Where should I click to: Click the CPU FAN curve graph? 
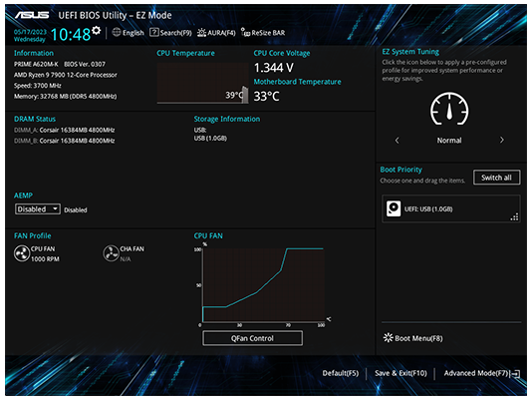pos(263,285)
